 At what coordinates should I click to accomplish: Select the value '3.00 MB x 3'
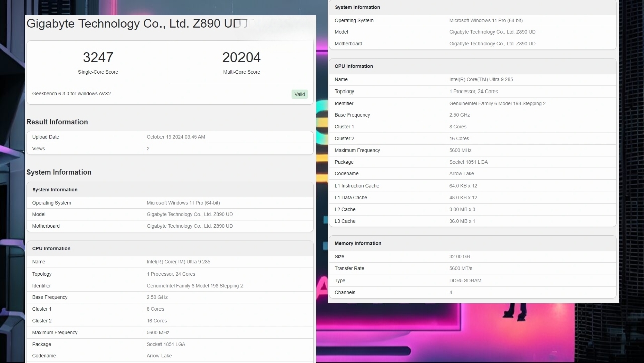click(462, 209)
